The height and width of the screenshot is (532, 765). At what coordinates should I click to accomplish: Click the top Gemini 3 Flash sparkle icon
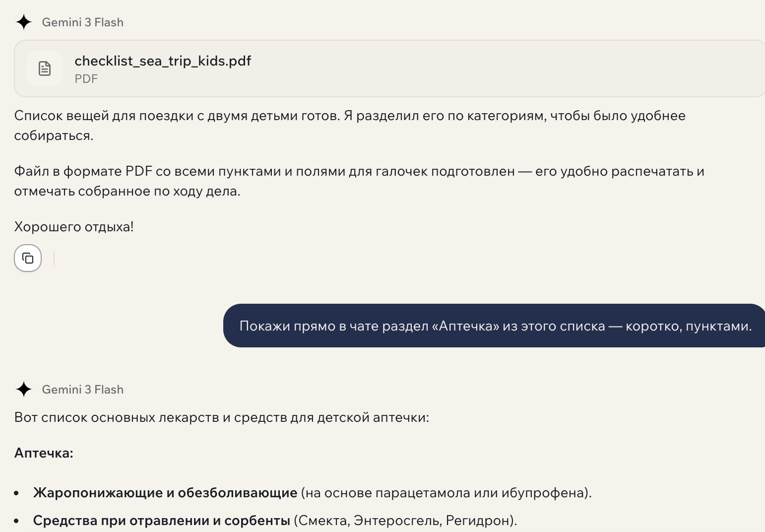[23, 22]
